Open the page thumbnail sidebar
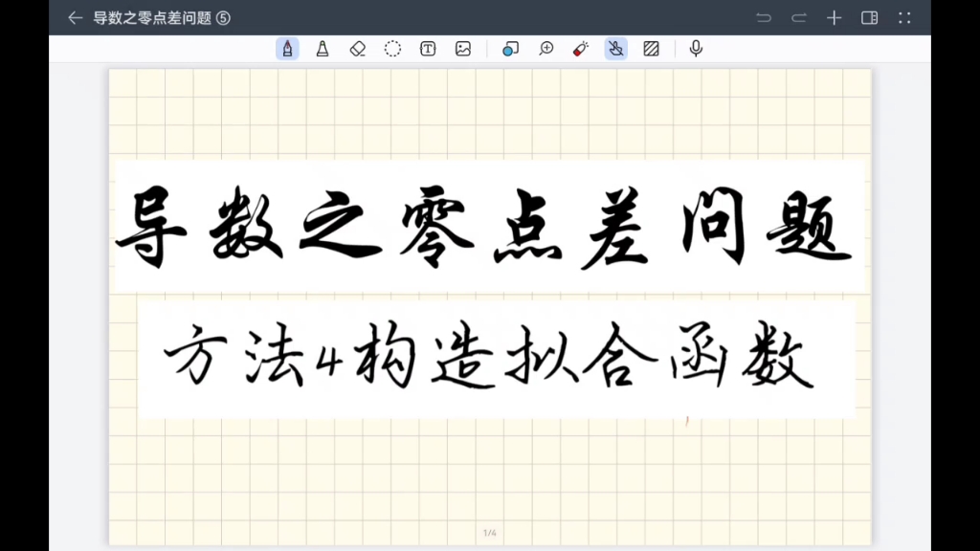 869,17
